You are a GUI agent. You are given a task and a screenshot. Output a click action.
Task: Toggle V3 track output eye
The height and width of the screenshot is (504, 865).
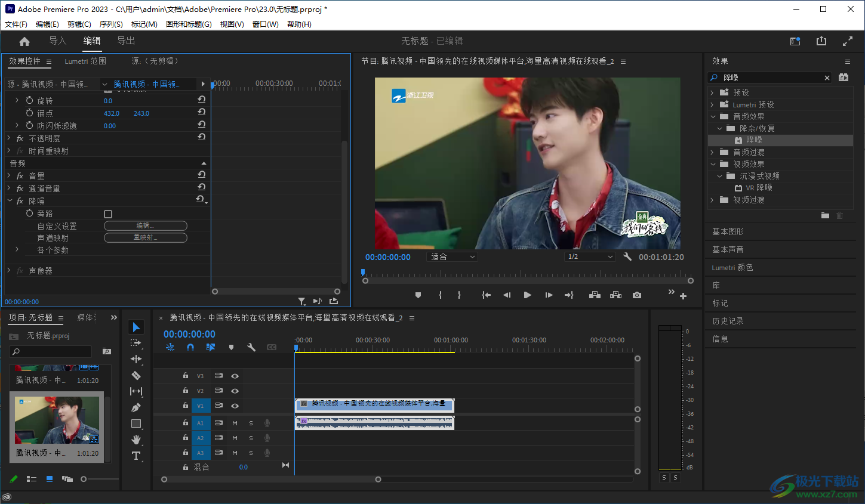click(x=235, y=376)
